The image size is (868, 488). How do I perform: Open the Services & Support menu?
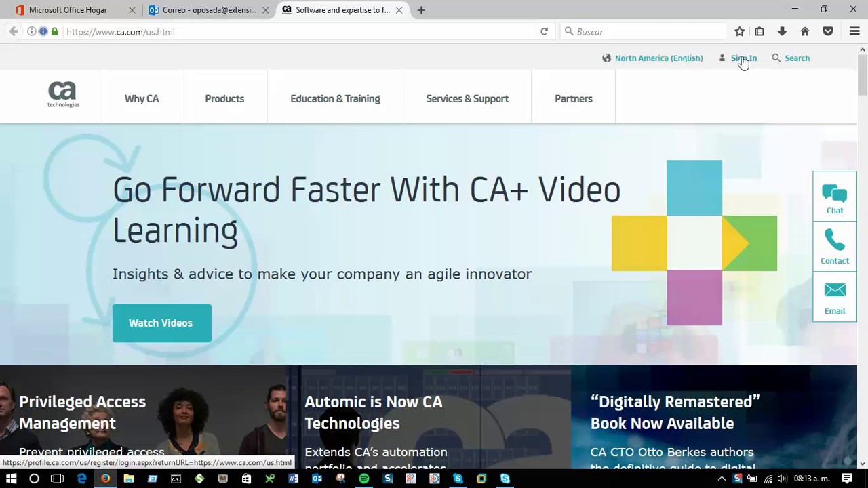467,98
